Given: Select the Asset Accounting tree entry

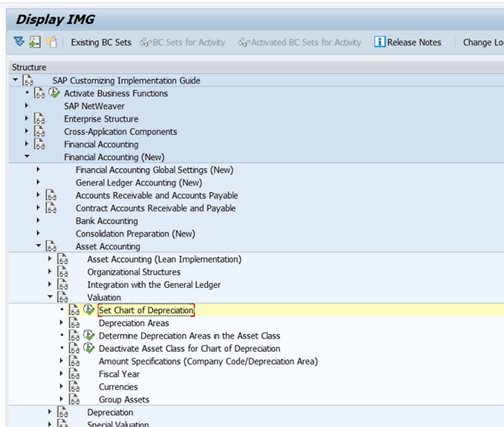Looking at the screenshot, I should [x=108, y=247].
